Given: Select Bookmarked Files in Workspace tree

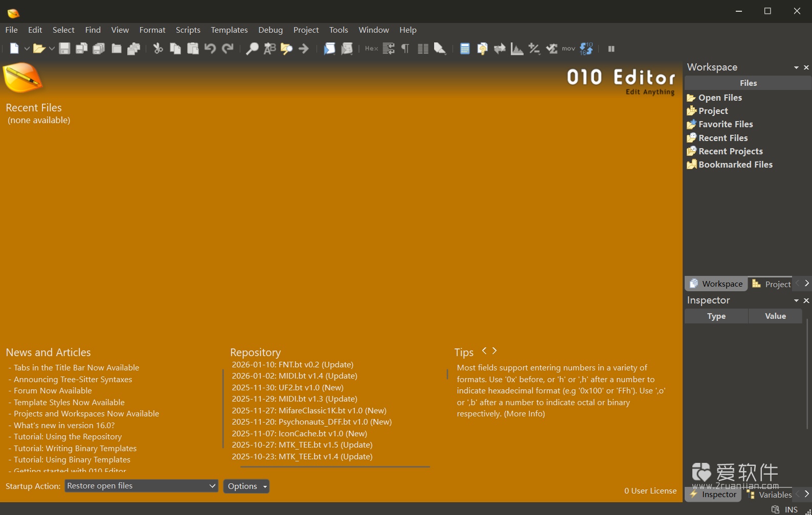Looking at the screenshot, I should point(735,165).
